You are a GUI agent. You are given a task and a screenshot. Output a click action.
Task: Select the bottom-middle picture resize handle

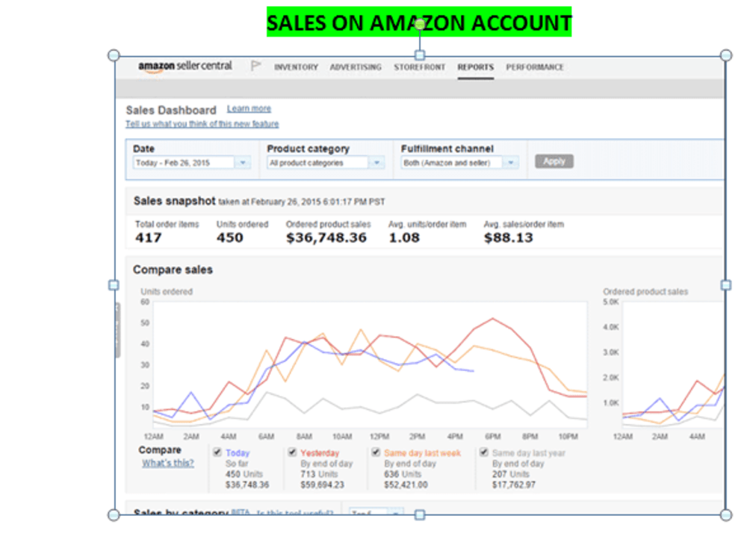point(420,514)
